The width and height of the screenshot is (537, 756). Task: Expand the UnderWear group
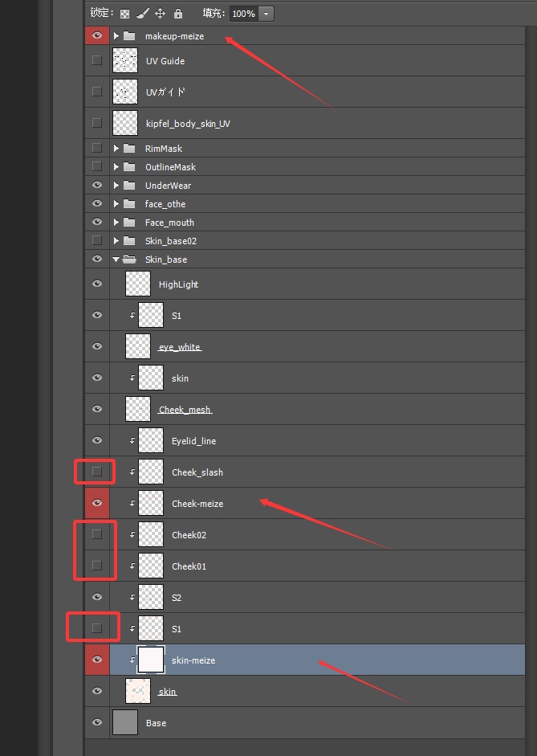tap(116, 185)
